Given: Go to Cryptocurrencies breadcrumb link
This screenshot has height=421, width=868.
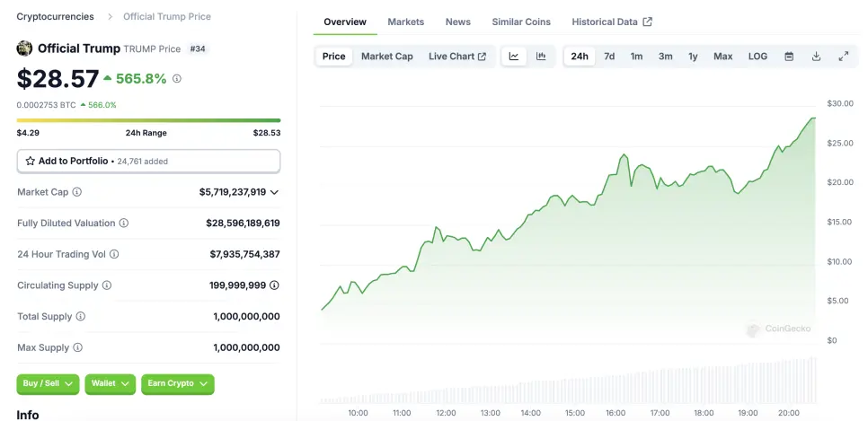Looking at the screenshot, I should [56, 16].
